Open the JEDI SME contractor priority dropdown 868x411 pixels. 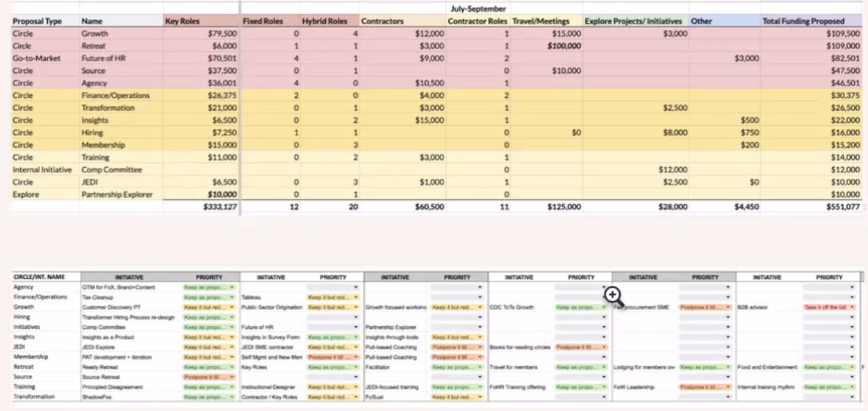(333, 346)
